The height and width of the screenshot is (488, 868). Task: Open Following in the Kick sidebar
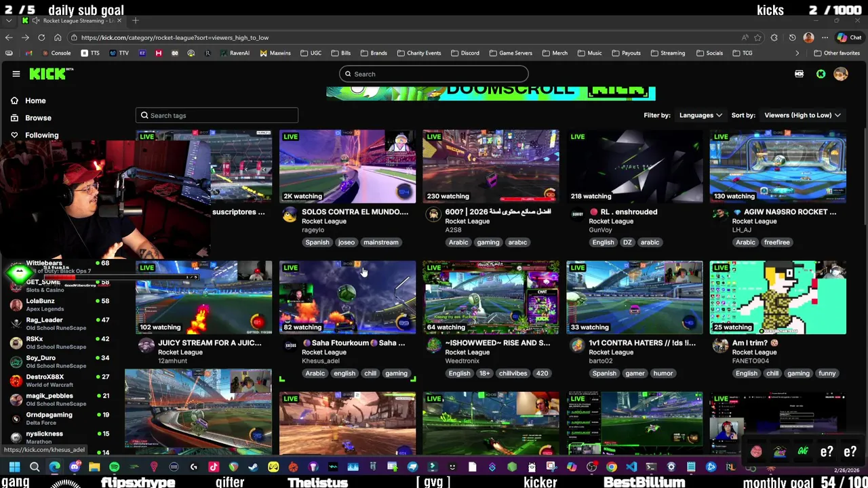(x=41, y=135)
